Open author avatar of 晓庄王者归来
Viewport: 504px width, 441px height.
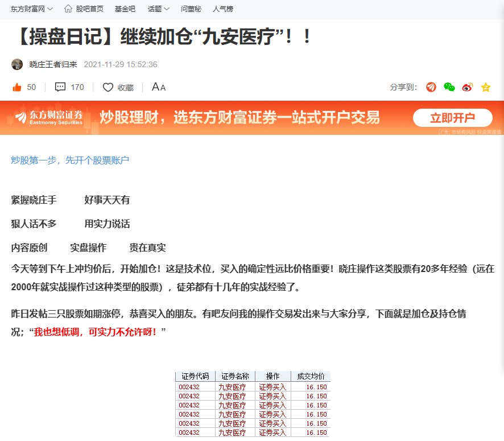[x=17, y=64]
